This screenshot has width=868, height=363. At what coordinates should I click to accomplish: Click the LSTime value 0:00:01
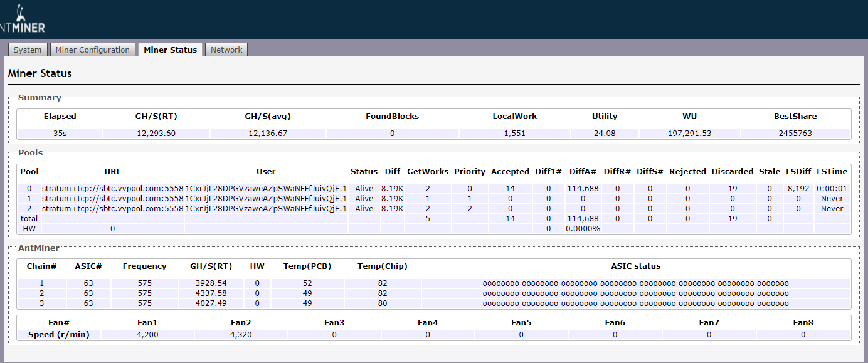point(832,189)
